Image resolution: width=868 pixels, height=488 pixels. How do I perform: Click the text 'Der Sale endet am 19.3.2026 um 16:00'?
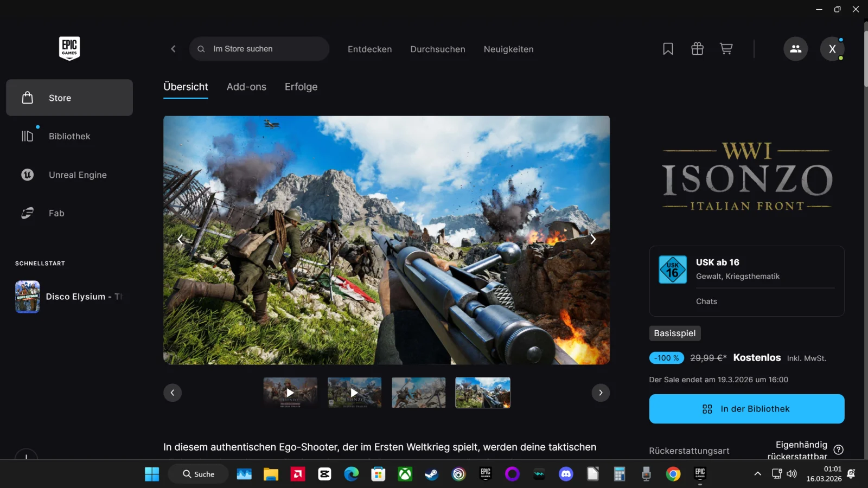click(x=718, y=380)
